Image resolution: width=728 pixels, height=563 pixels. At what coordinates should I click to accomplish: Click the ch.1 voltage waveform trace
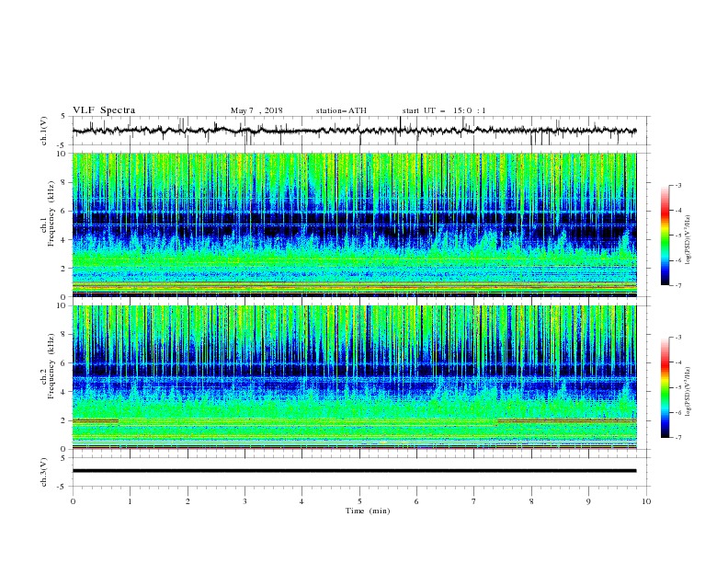(x=354, y=131)
